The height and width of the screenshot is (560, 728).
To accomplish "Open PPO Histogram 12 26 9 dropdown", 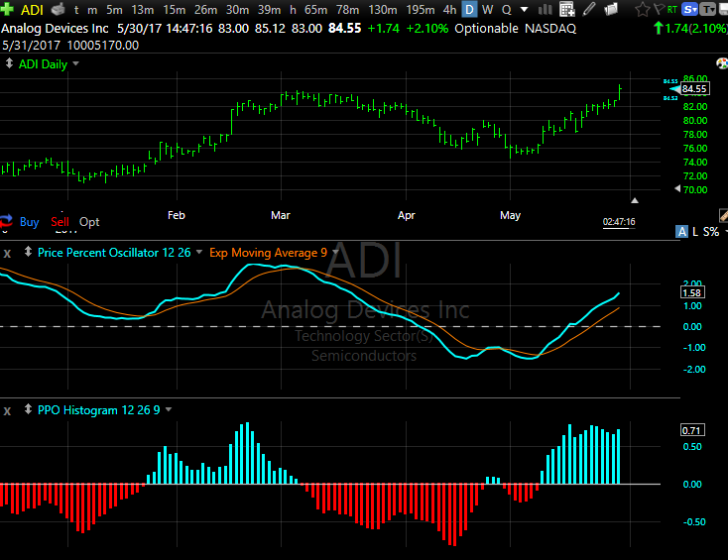I will point(169,409).
